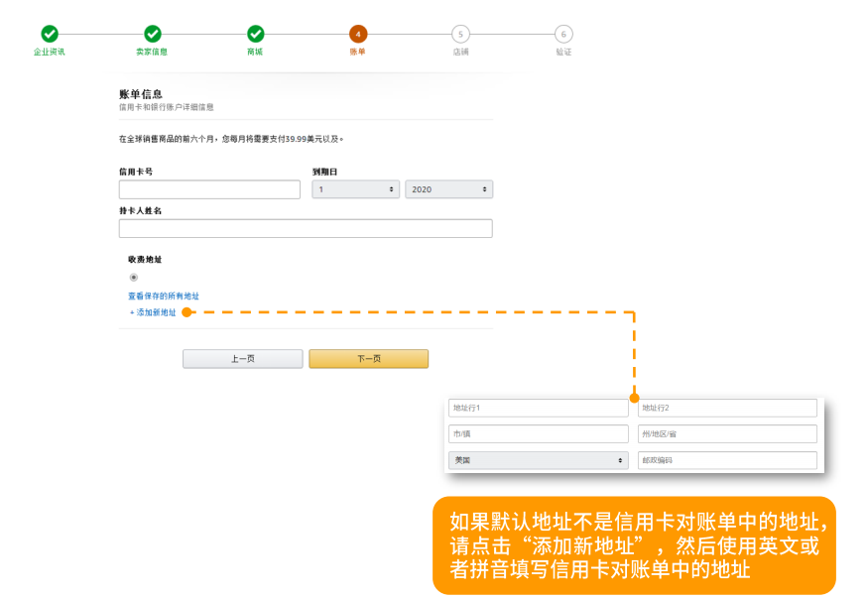Click the 卖家信息 step label
The image size is (868, 599).
[x=152, y=52]
